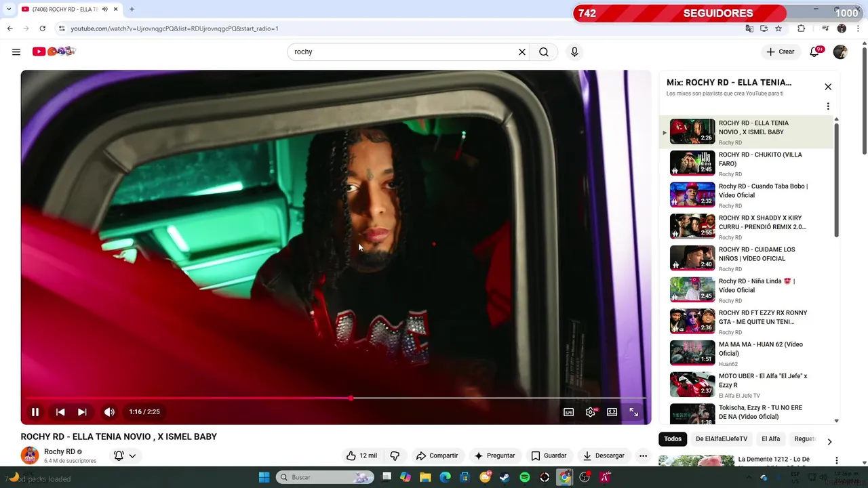Open File Explorer from the taskbar
The width and height of the screenshot is (868, 488).
pos(425,477)
